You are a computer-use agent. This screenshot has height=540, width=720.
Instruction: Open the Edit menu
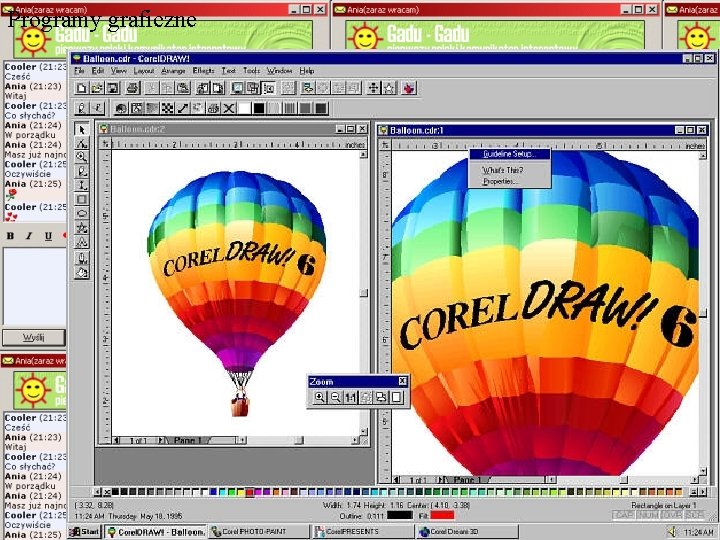click(97, 71)
